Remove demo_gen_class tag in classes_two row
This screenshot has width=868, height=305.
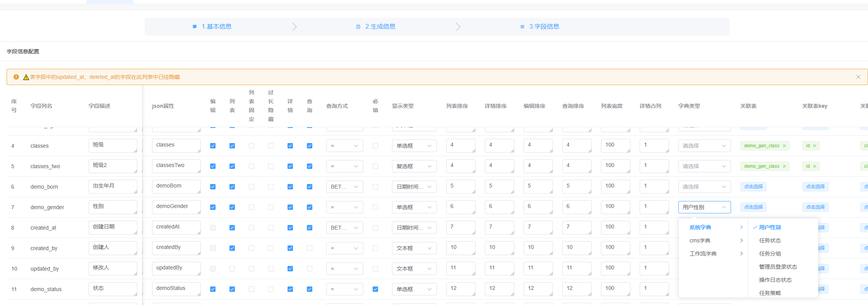point(784,166)
